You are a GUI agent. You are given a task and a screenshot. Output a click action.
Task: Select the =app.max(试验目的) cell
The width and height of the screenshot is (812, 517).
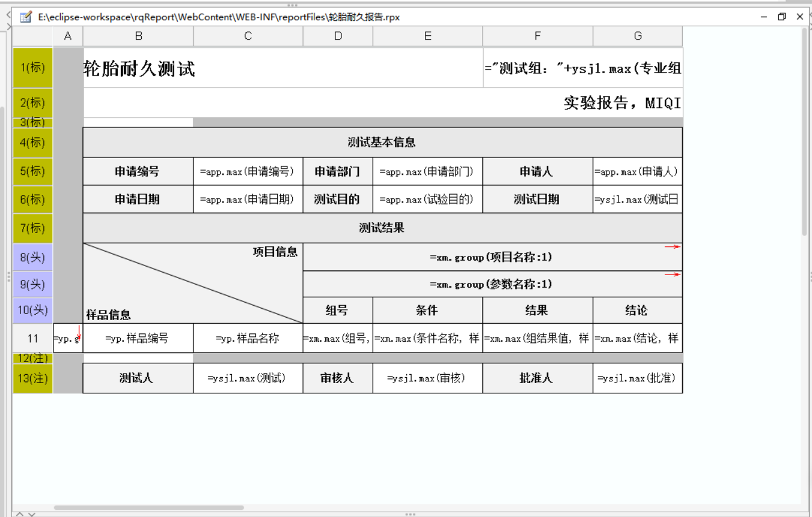428,199
